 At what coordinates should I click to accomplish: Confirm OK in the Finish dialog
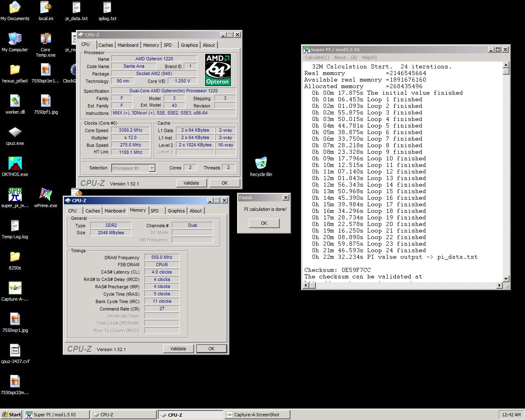[x=264, y=223]
